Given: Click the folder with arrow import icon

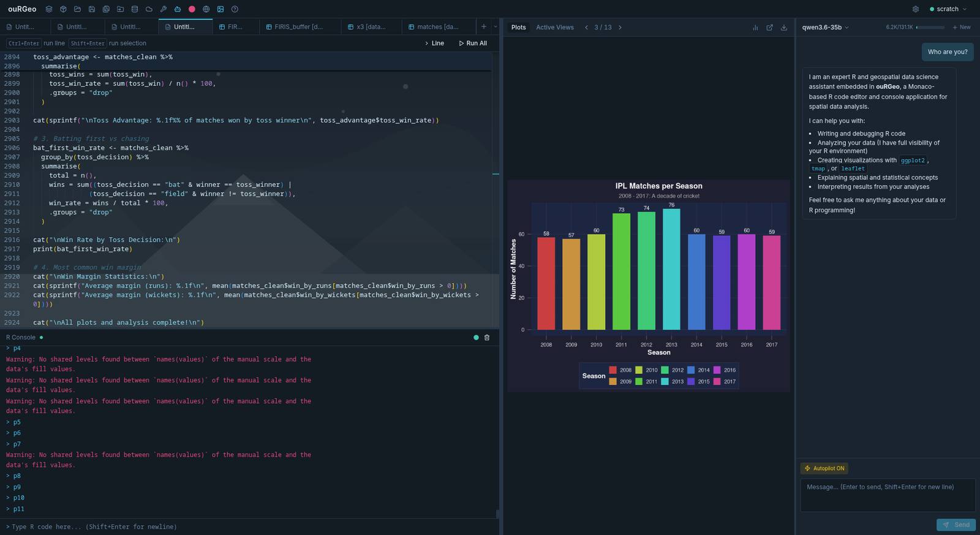Looking at the screenshot, I should 121,9.
